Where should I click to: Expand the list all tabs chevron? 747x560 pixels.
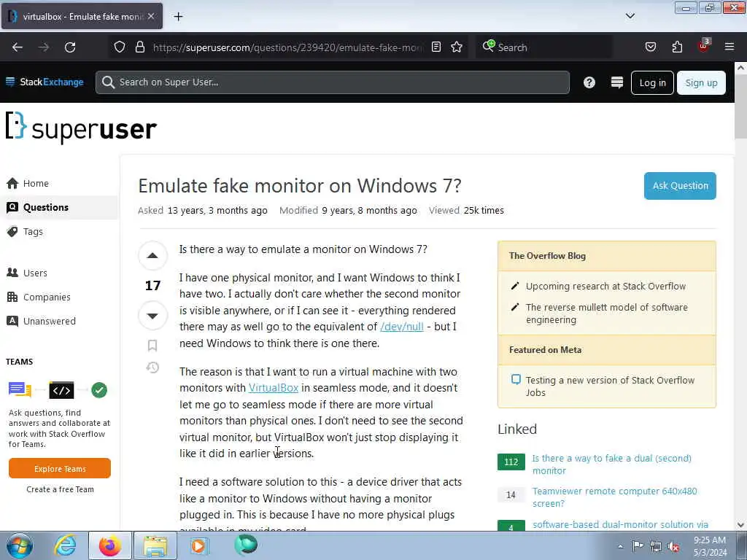click(x=630, y=16)
